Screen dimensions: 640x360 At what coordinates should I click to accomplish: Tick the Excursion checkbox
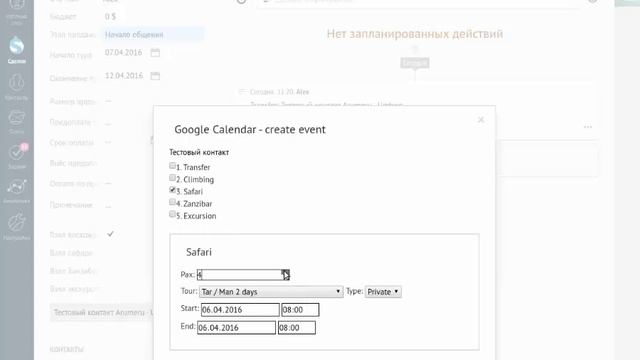(172, 214)
